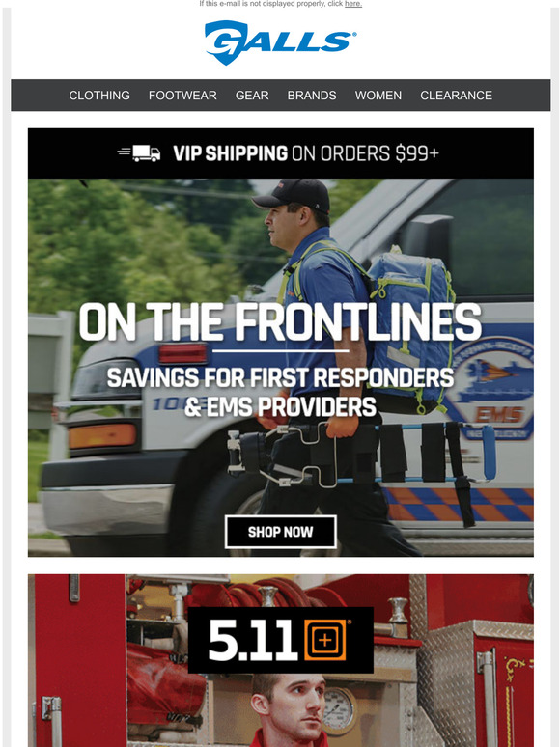Open the 5.11 firefighter promo image
This screenshot has height=747, width=560.
click(x=281, y=661)
